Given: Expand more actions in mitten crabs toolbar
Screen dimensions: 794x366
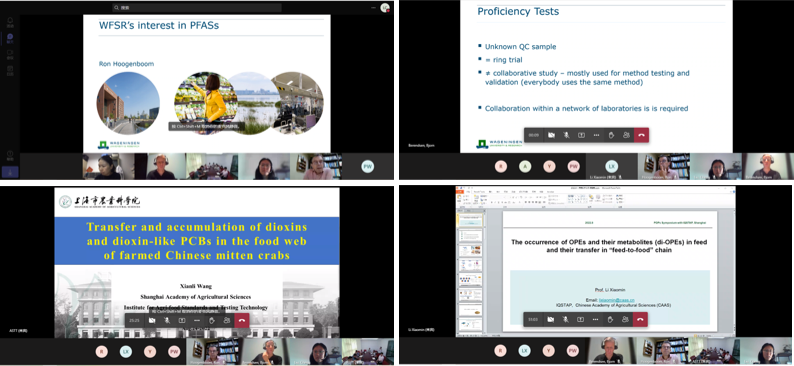Looking at the screenshot, I should point(196,320).
